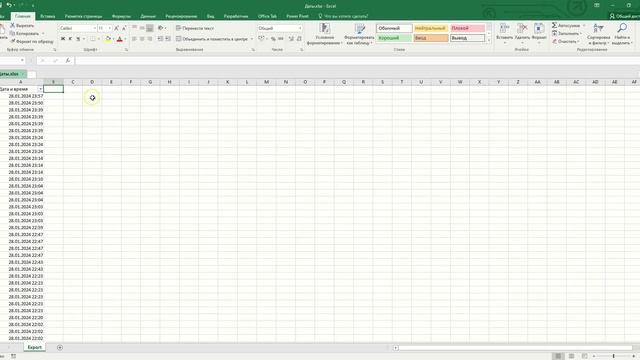Open the Calibri font name dropdown
The image size is (640, 360).
(94, 28)
